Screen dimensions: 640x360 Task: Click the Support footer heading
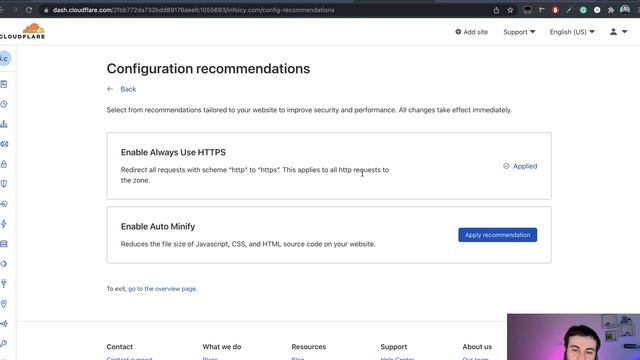pos(393,347)
